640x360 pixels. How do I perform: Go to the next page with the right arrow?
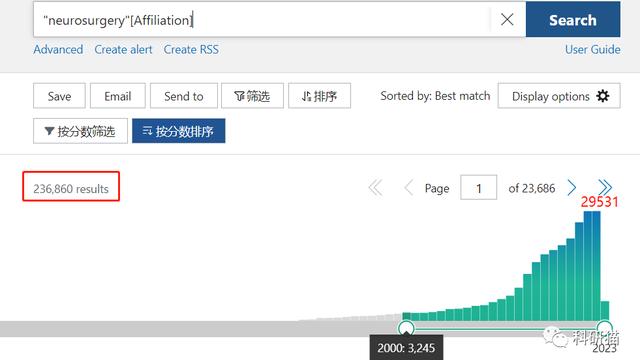[x=572, y=188]
